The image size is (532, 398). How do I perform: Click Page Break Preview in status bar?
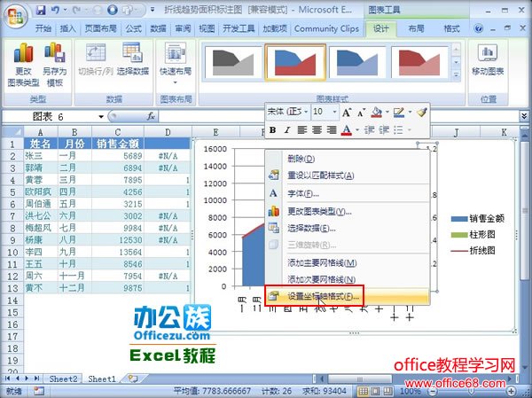387,391
